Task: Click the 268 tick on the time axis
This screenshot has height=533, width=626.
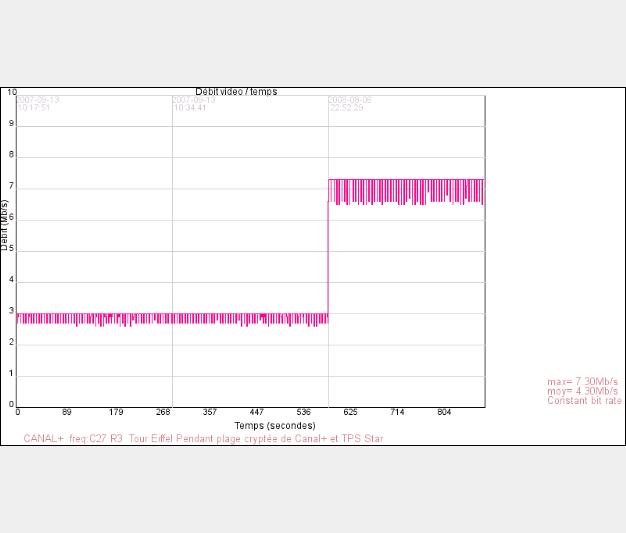Action: tap(163, 412)
